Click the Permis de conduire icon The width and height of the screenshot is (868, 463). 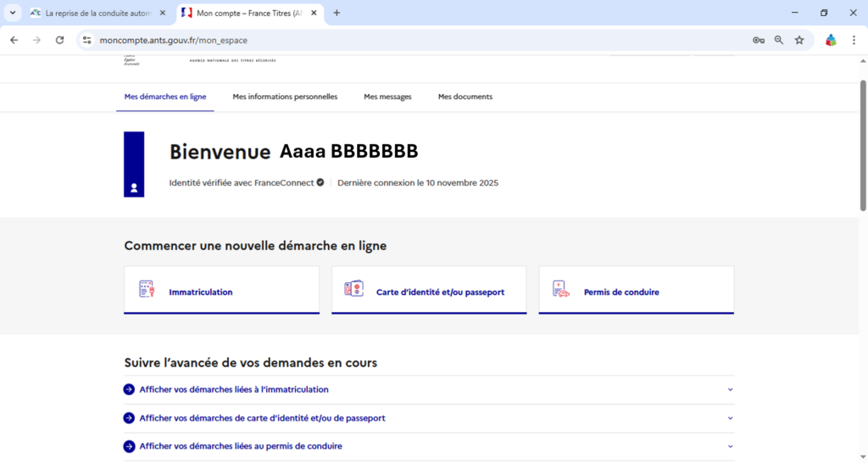pyautogui.click(x=560, y=289)
